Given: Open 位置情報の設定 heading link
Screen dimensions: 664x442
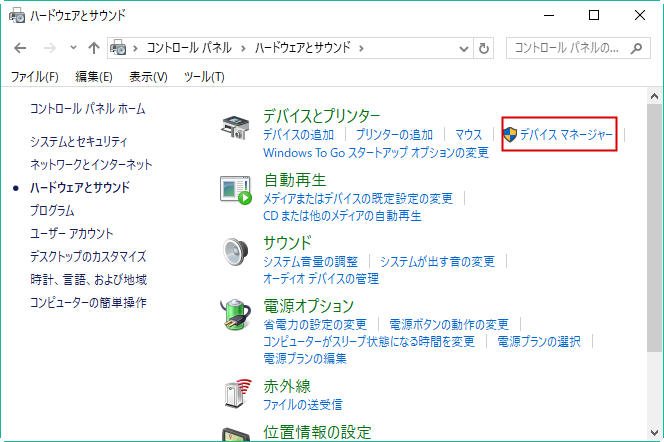Looking at the screenshot, I should (317, 432).
